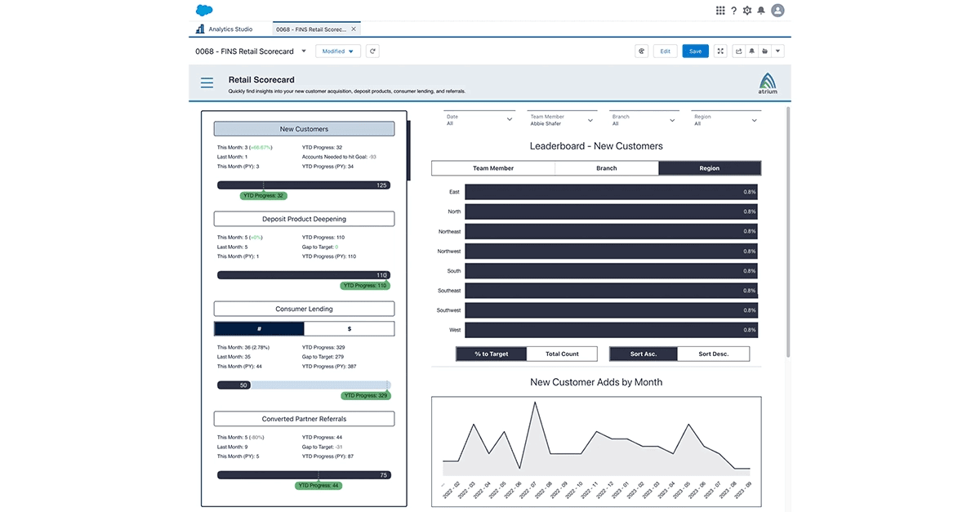The width and height of the screenshot is (980, 512).
Task: Share the dashboard using the share icon
Action: point(738,51)
